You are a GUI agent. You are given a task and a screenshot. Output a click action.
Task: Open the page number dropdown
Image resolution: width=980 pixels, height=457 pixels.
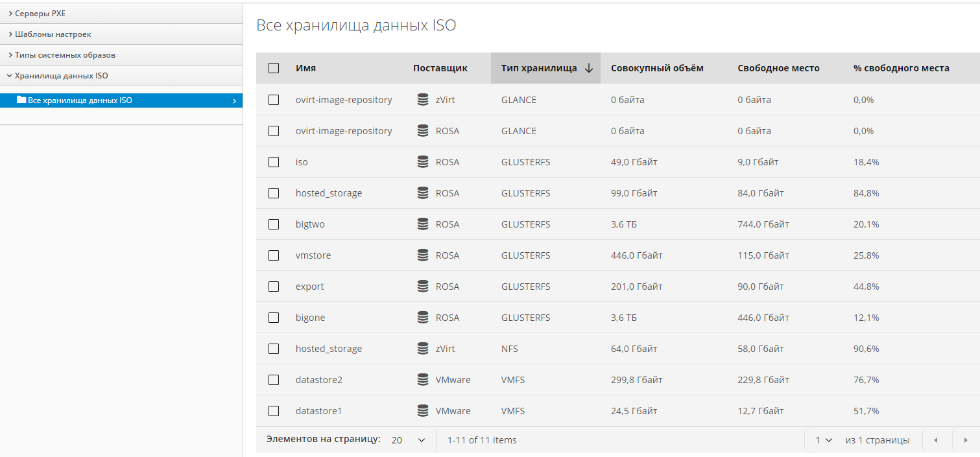point(824,440)
